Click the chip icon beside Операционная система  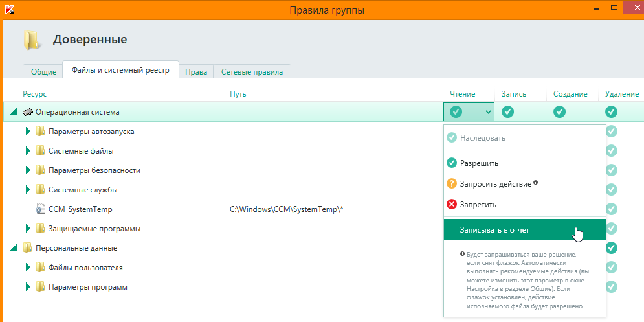click(28, 112)
